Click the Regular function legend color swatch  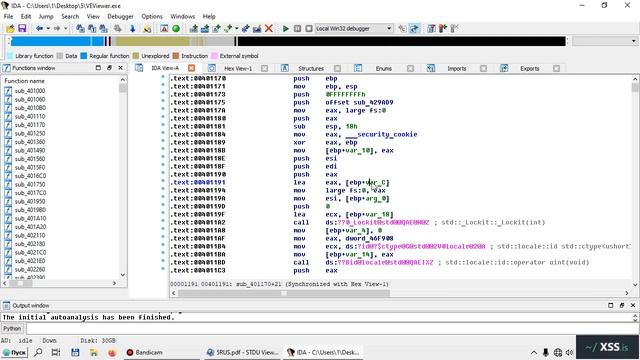coord(84,56)
